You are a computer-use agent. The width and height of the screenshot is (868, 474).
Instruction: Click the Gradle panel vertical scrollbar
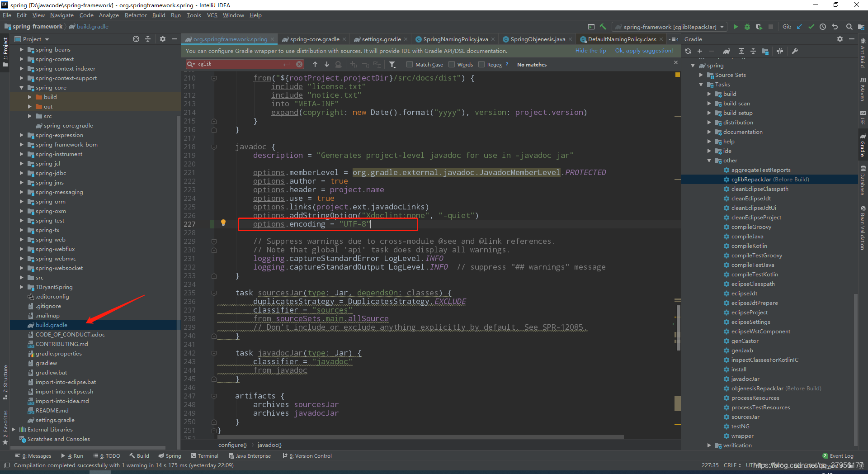pos(855,370)
